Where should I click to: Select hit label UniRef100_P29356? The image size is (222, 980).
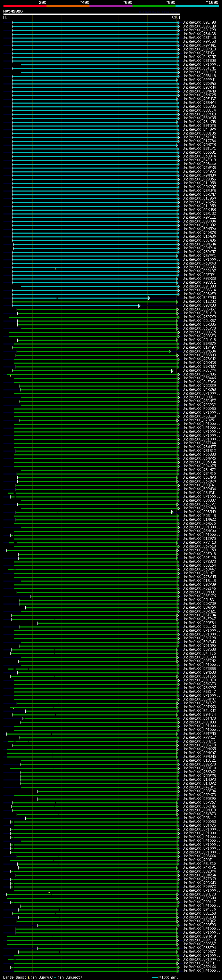pyautogui.click(x=199, y=179)
